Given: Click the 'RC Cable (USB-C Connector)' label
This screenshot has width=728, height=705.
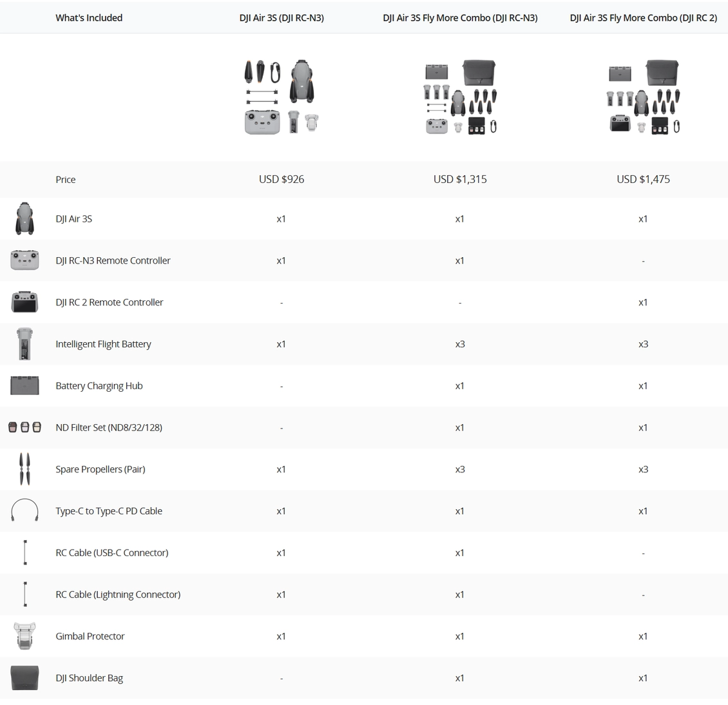Looking at the screenshot, I should click(112, 553).
